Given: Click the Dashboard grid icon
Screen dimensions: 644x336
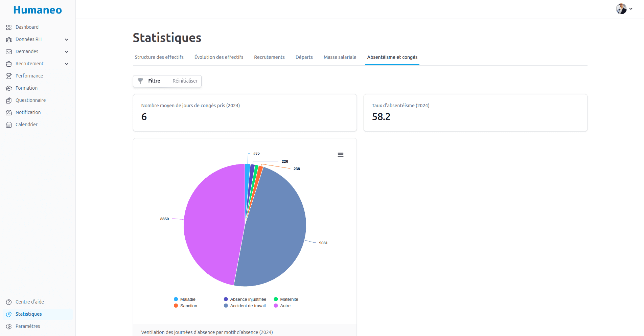Looking at the screenshot, I should click(x=9, y=27).
